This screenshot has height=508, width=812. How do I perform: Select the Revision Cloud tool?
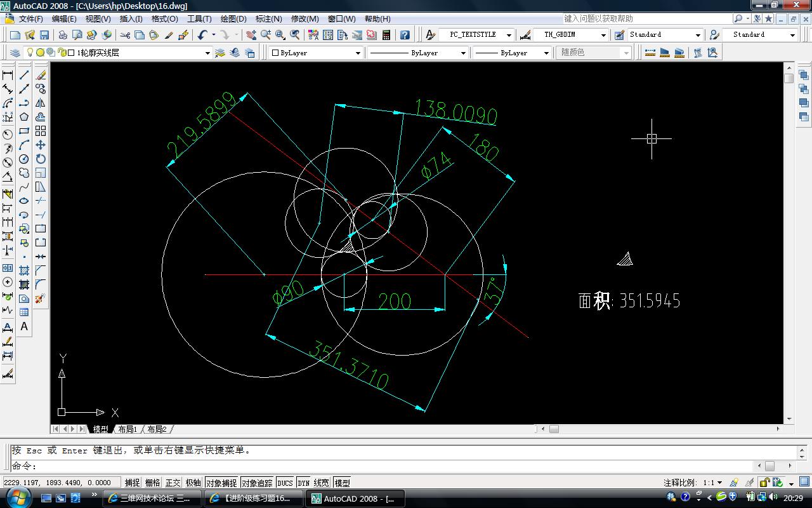pos(24,173)
